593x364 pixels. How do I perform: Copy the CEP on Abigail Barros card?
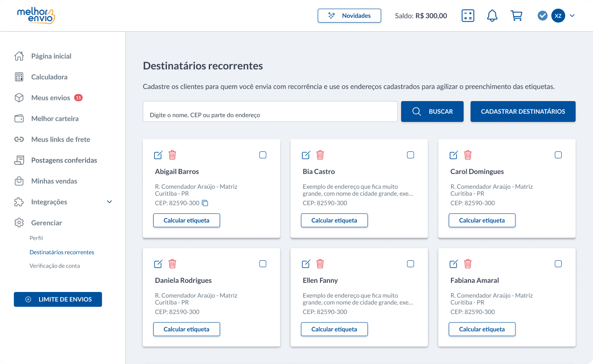[205, 203]
